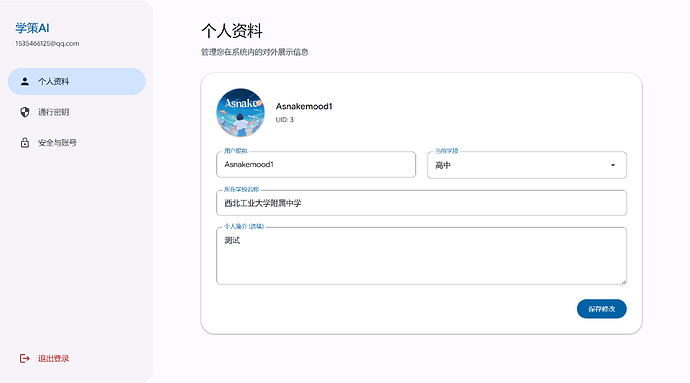Click the lock icon beside 安全与账号
The image size is (690, 383).
(25, 143)
